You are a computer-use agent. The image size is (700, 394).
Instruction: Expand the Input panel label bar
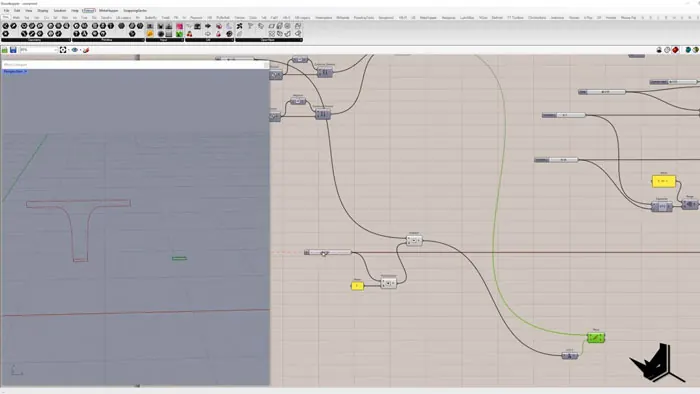pos(164,40)
